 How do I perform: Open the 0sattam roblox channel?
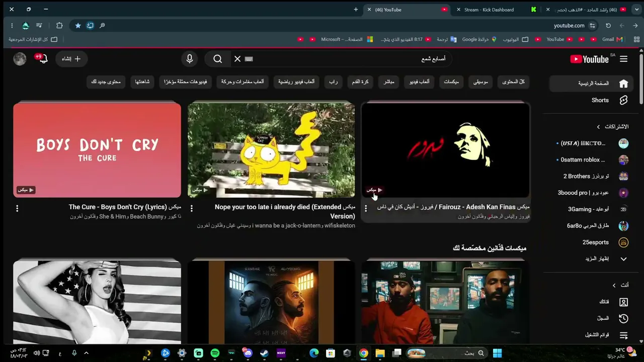[591, 160]
